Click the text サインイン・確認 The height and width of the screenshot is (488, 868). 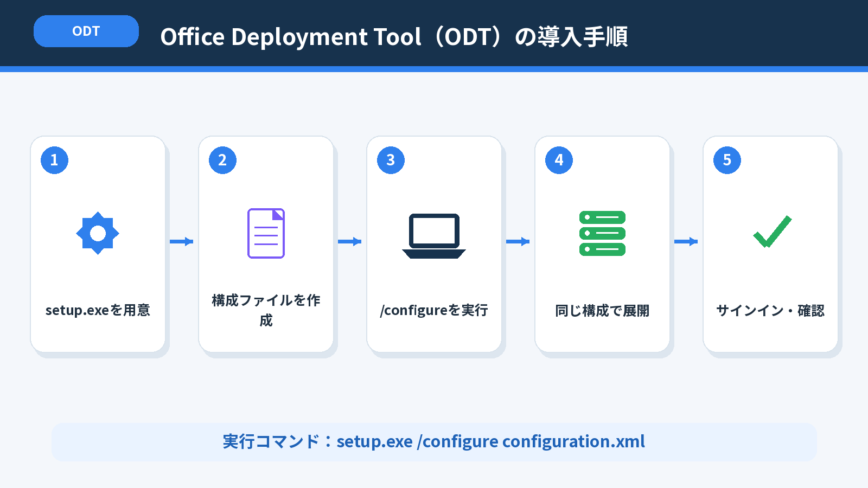[x=770, y=311]
